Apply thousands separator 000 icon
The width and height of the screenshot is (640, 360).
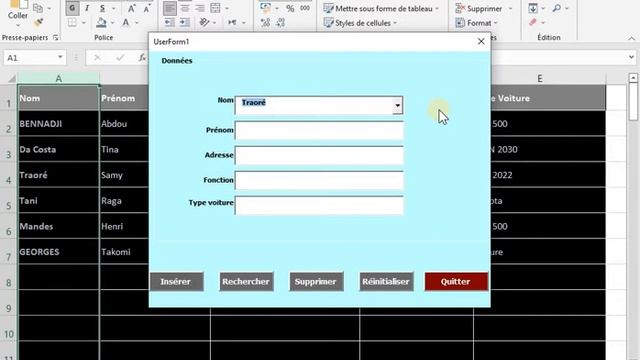305,8
